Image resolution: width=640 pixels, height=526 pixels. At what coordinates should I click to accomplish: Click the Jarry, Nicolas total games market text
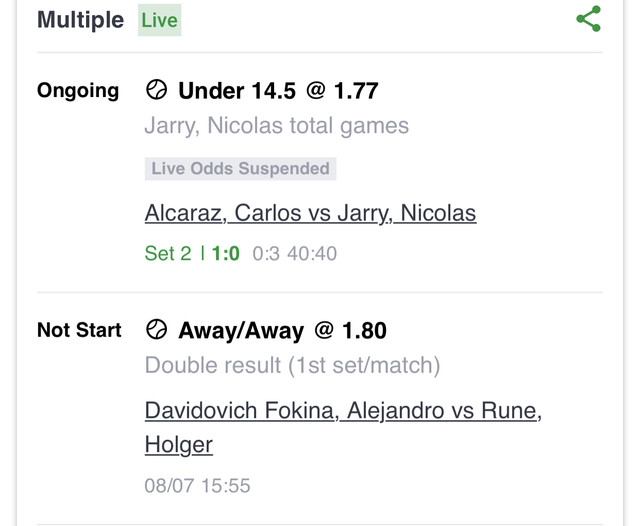277,126
